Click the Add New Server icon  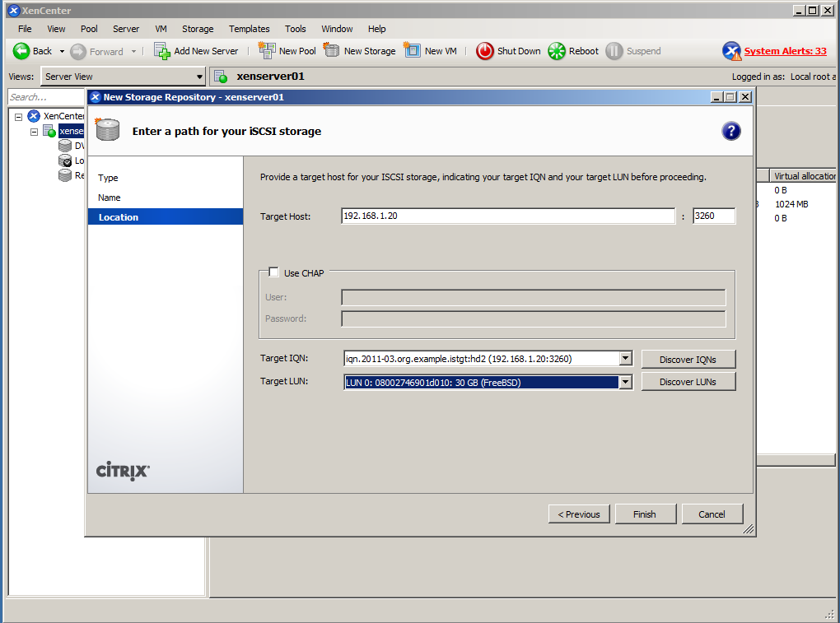coord(162,51)
